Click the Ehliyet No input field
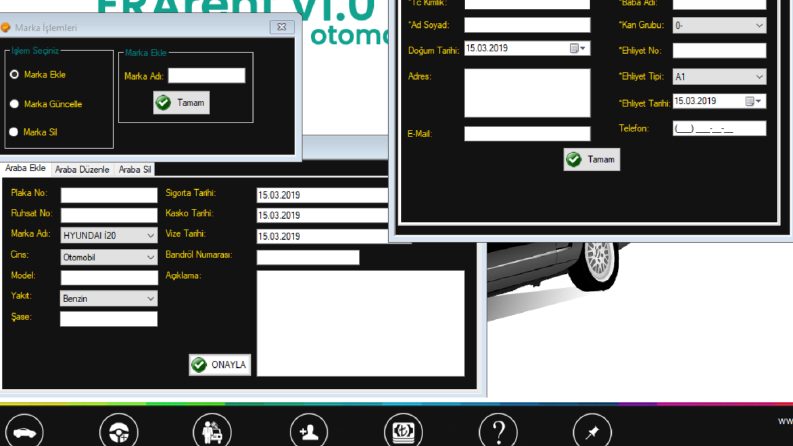The width and height of the screenshot is (793, 446). (x=719, y=51)
